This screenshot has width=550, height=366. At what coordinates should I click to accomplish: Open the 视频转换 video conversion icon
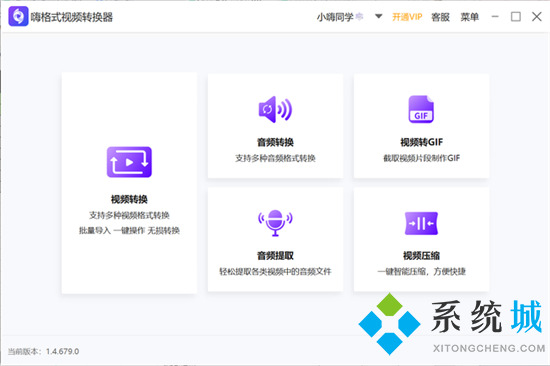coord(129,162)
